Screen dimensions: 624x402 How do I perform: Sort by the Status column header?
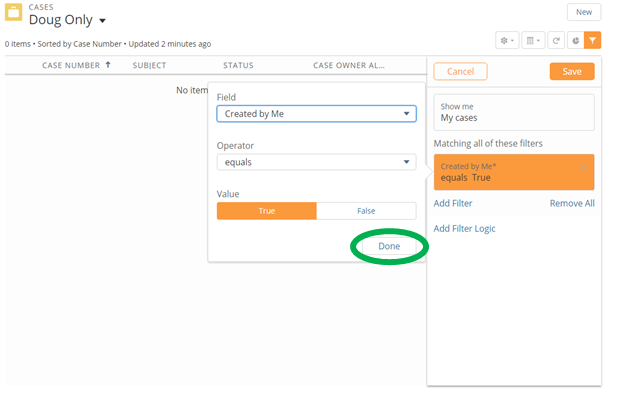point(238,65)
